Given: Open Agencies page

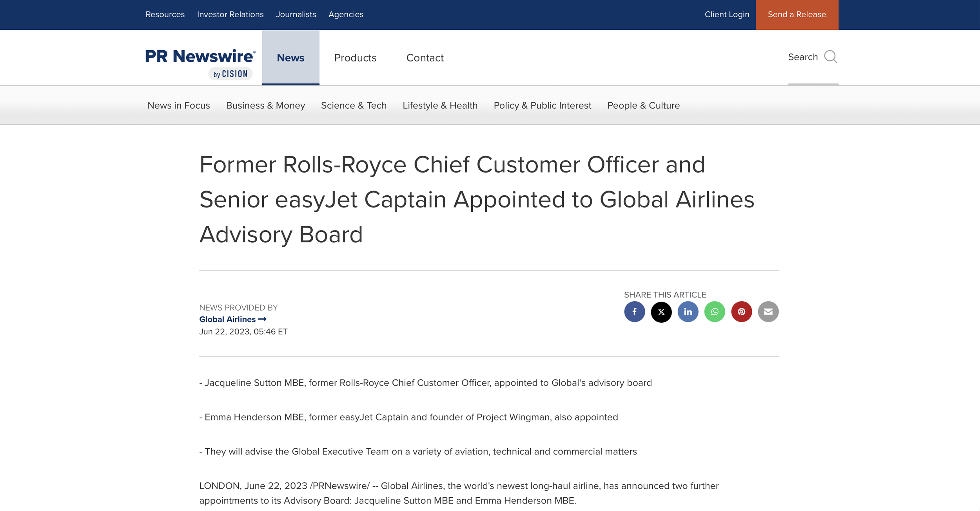Looking at the screenshot, I should click(x=346, y=15).
